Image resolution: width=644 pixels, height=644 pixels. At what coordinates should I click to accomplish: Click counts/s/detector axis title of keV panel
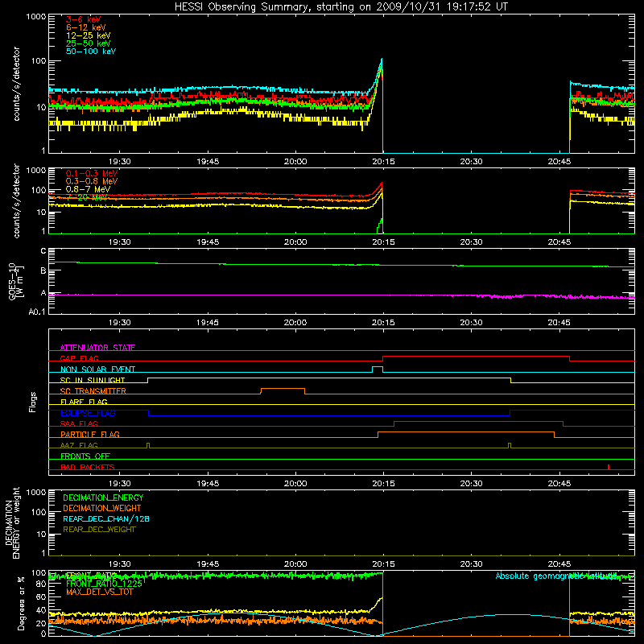coord(16,84)
